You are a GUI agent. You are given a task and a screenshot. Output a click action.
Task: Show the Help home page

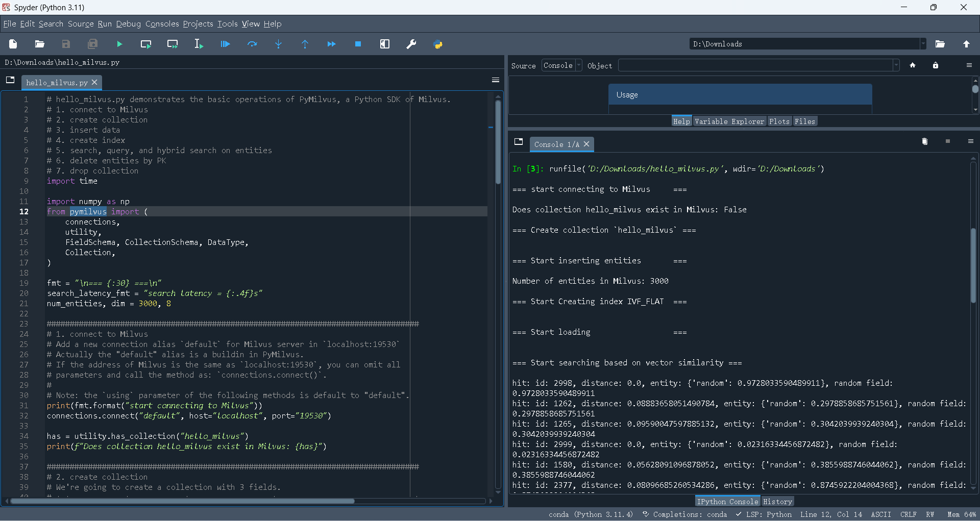pos(913,65)
